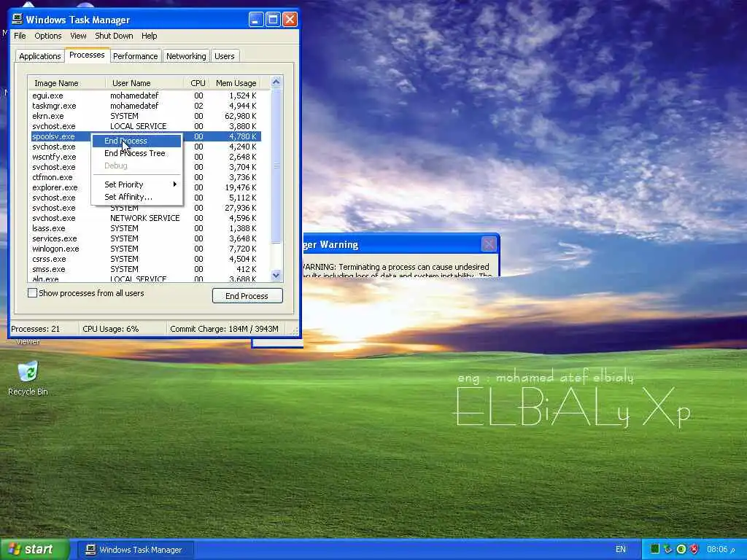747x560 pixels.
Task: Select svchost.exe row with LOCAL SERVICE user
Action: [145, 126]
